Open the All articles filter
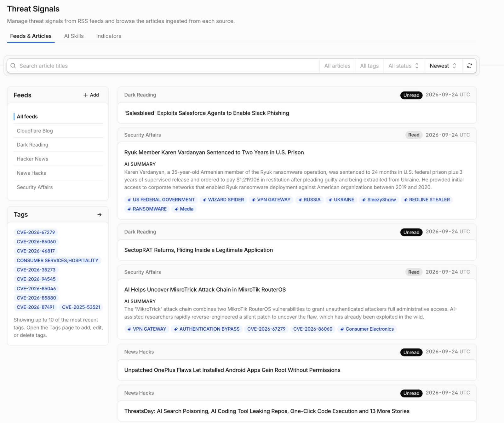Screen dimensions: 504x423 pos(337,66)
